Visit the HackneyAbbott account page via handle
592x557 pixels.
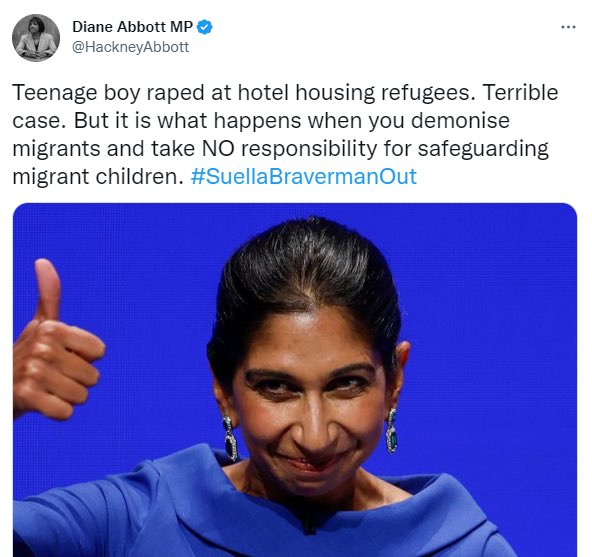click(130, 47)
